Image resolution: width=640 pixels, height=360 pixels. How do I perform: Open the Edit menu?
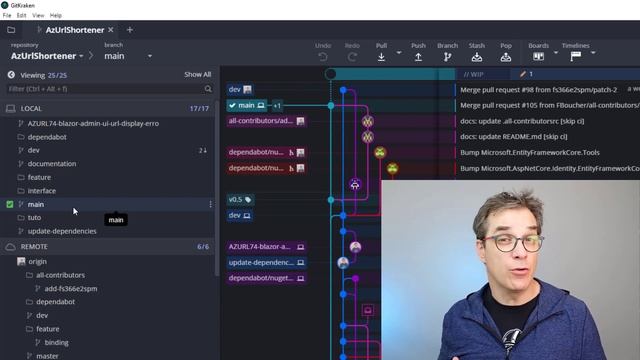(22, 15)
